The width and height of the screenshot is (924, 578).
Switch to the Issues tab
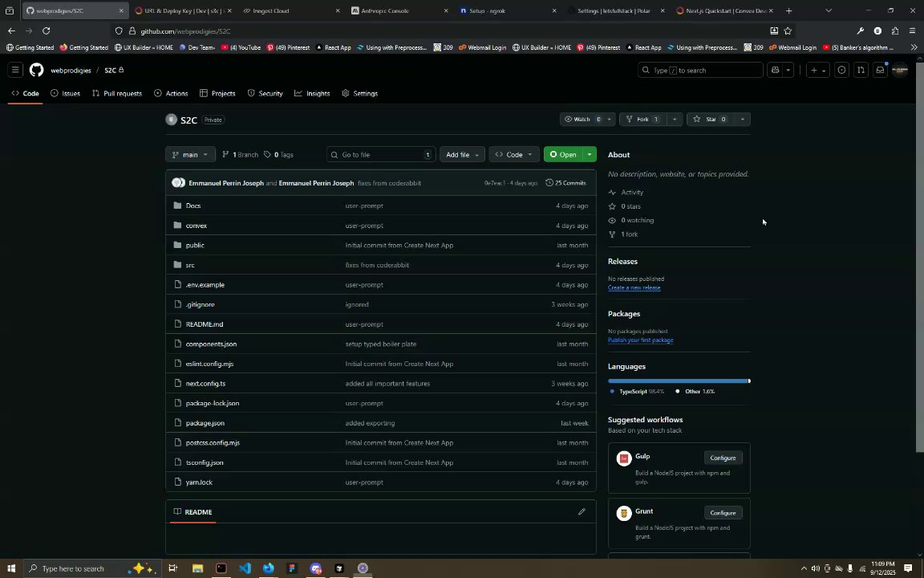pos(66,93)
